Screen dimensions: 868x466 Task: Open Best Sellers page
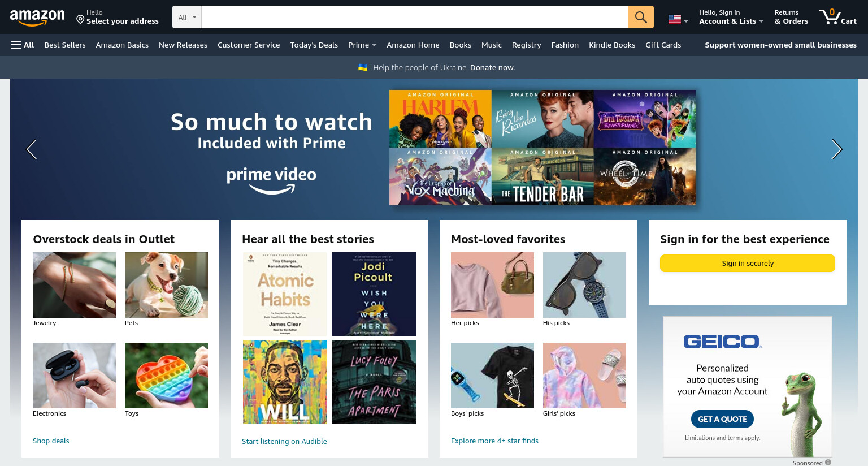click(x=65, y=45)
